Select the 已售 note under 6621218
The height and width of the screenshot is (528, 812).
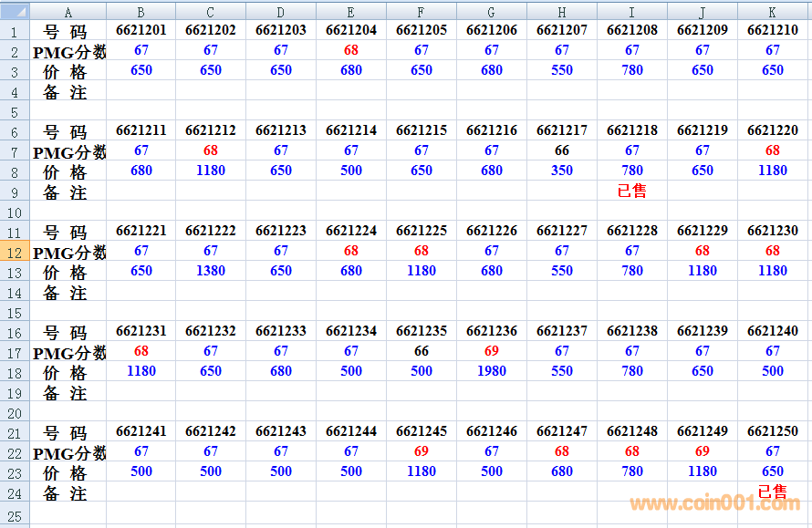point(632,191)
